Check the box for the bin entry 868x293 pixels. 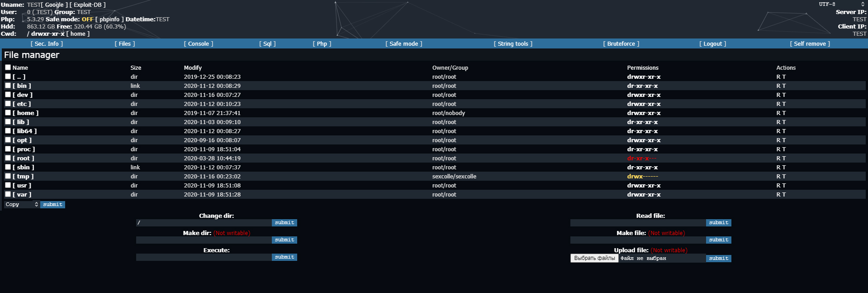(x=8, y=85)
